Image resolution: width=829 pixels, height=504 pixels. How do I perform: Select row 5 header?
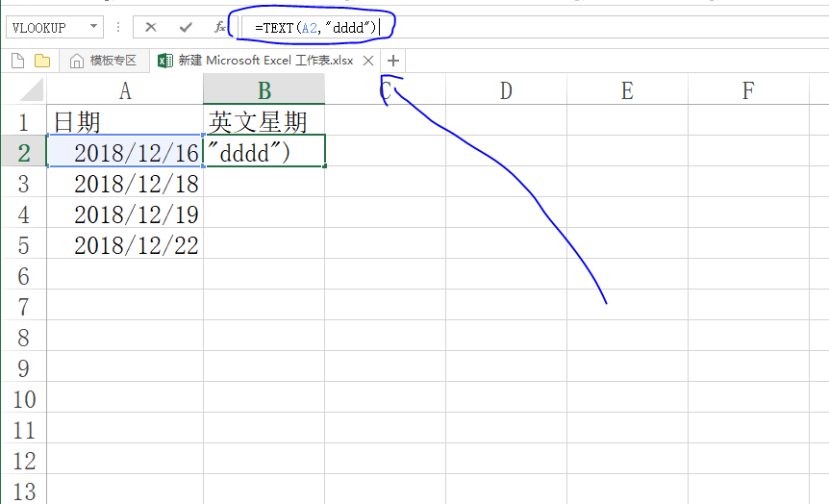pos(23,245)
